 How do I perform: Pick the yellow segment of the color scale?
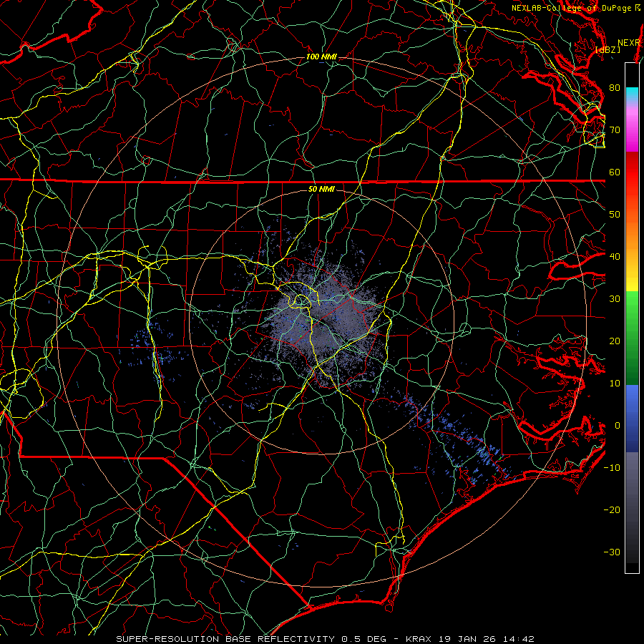(632, 280)
